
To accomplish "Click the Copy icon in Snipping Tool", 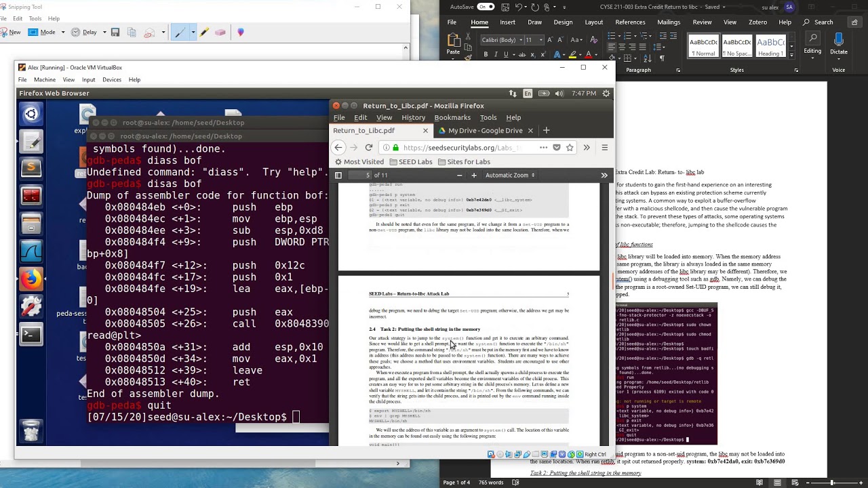I will click(x=132, y=32).
